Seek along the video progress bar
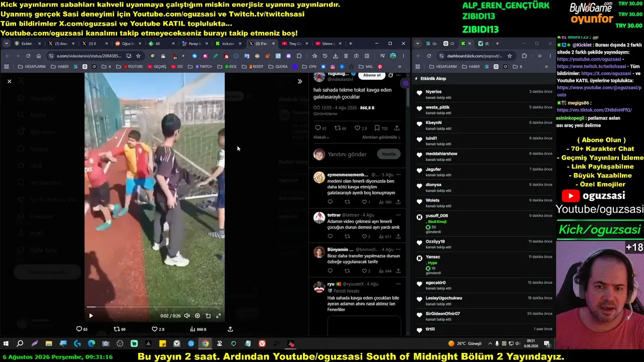Image resolution: width=644 pixels, height=362 pixels. point(154,307)
